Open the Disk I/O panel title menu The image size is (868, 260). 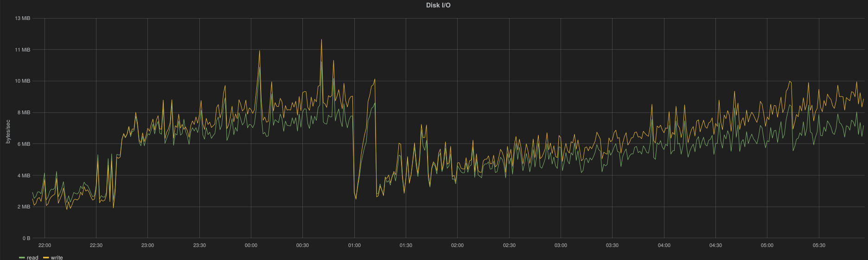(438, 5)
